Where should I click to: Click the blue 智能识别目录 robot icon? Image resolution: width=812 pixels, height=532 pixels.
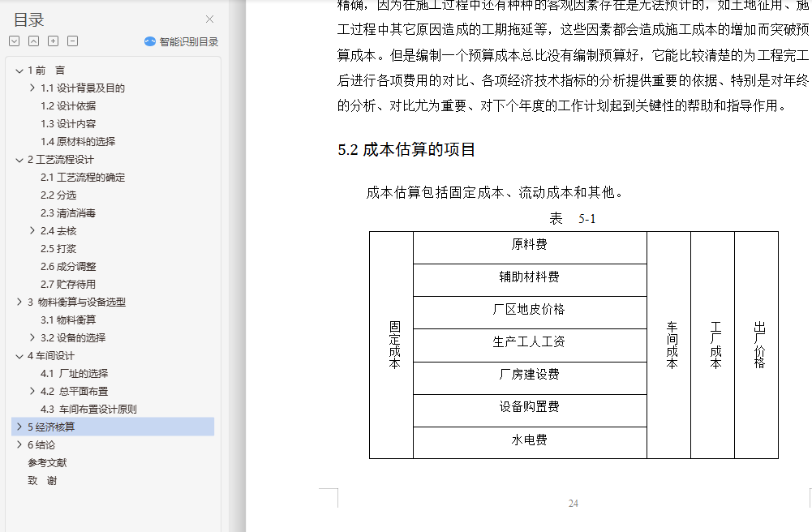click(x=149, y=41)
